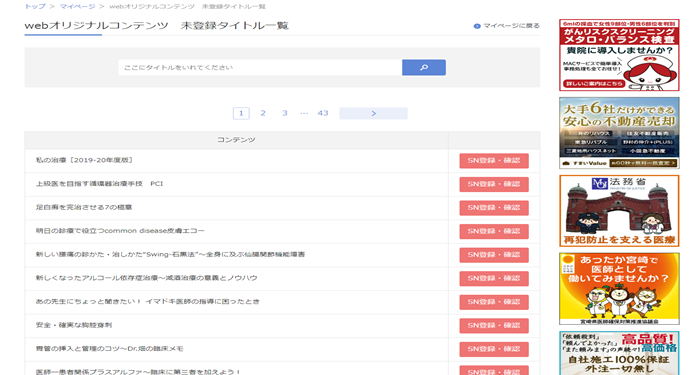Click title あの先生にちょっと聞きたい！
The width and height of the screenshot is (698, 375).
(x=147, y=302)
